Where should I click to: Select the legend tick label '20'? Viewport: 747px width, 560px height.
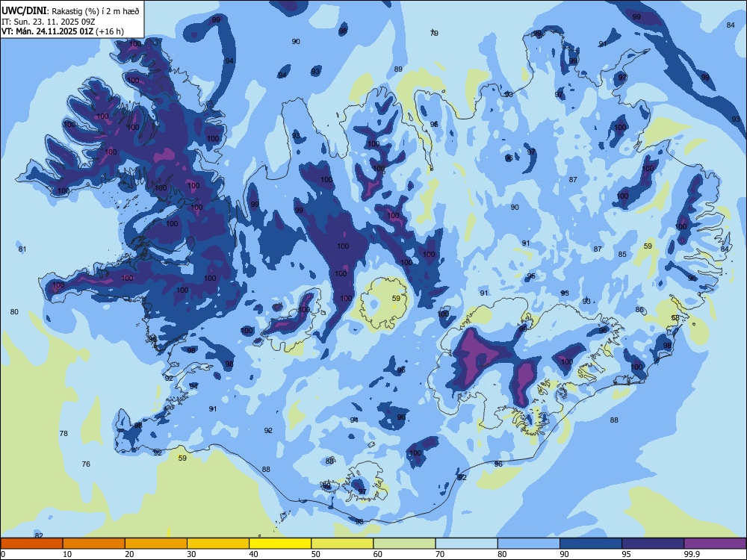tap(129, 554)
